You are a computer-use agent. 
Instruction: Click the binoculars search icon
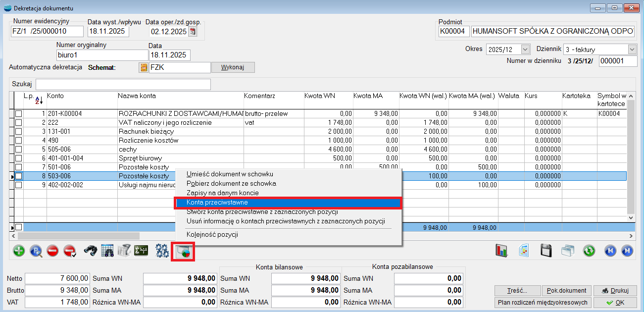90,251
